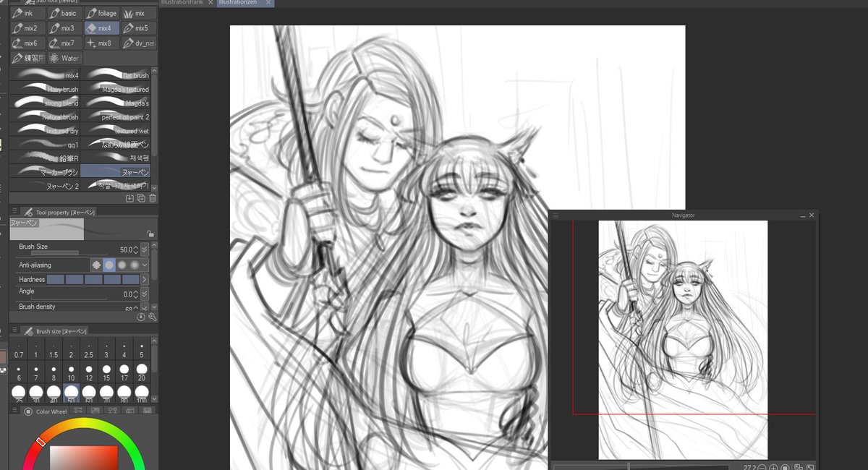Switch to the illustrationfrank document tab

pos(187,3)
